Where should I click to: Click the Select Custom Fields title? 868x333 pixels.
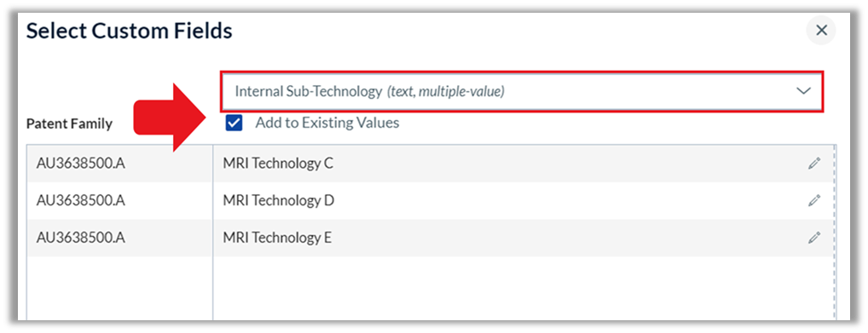[129, 32]
